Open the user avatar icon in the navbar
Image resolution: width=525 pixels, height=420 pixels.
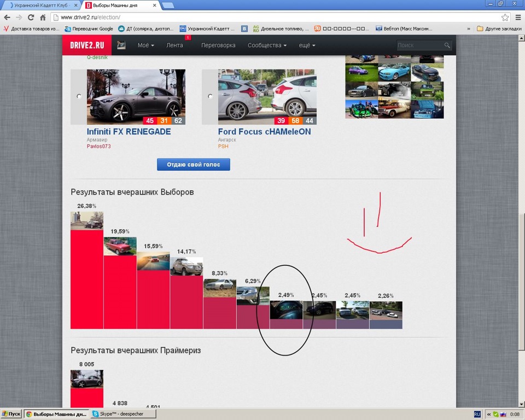pos(121,45)
